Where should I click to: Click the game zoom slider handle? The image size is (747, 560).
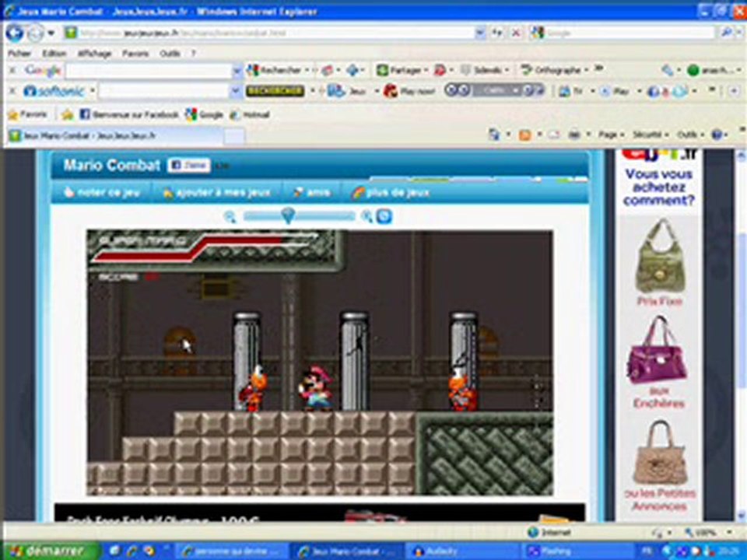coord(288,215)
